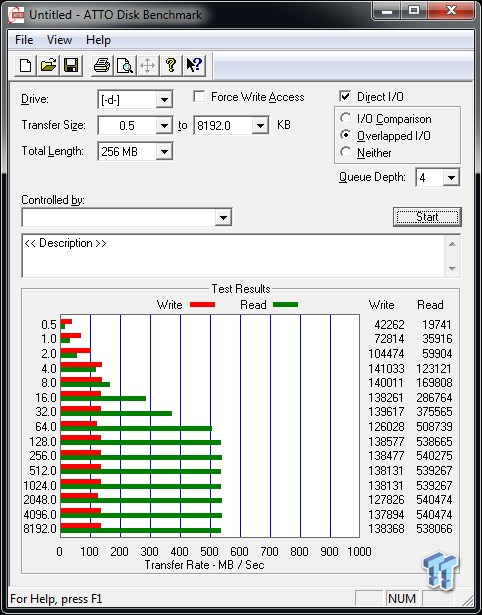Open the Total Length 256 MB dropdown
This screenshot has height=615, width=482.
coord(164,151)
